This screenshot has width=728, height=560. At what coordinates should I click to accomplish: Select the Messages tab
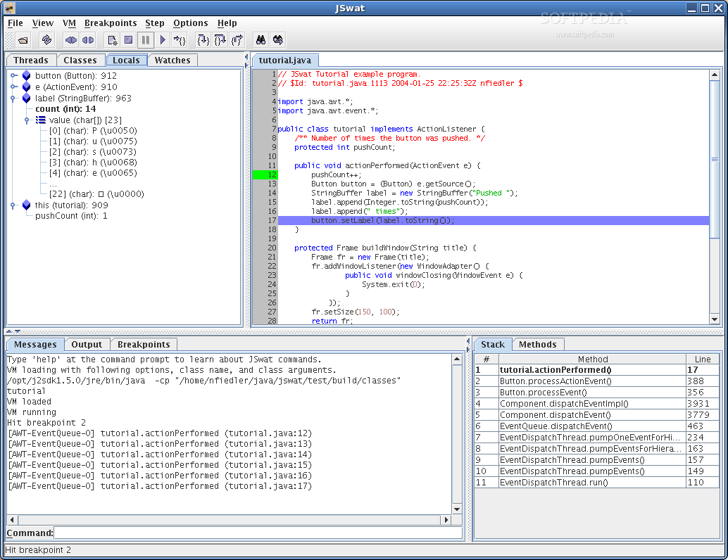pyautogui.click(x=35, y=344)
